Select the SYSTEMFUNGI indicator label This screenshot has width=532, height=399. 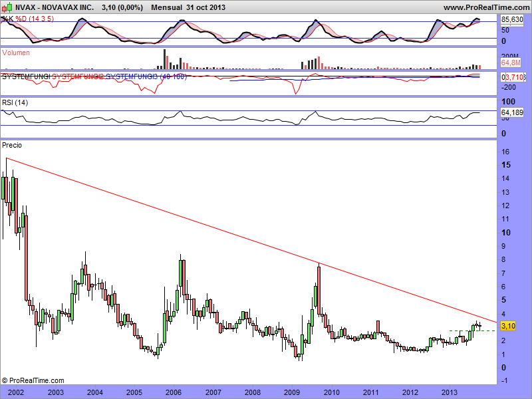click(25, 77)
